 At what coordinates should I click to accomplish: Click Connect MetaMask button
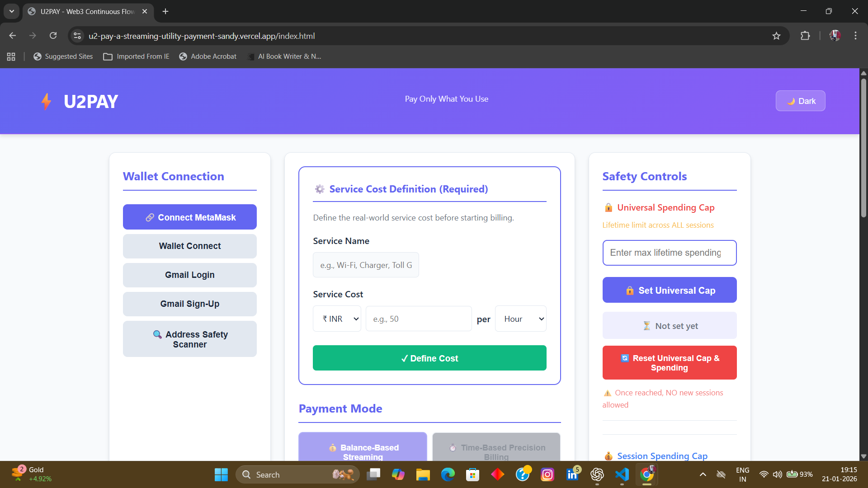190,217
